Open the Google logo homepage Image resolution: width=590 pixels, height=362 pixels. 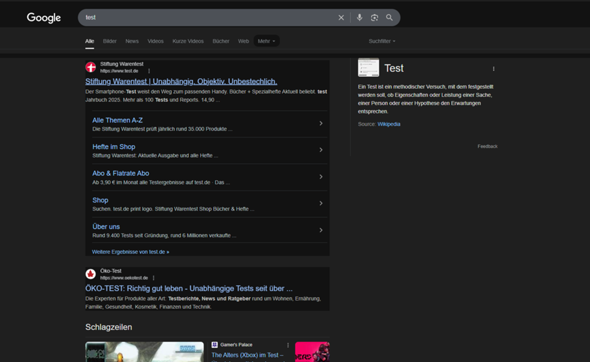tap(44, 18)
